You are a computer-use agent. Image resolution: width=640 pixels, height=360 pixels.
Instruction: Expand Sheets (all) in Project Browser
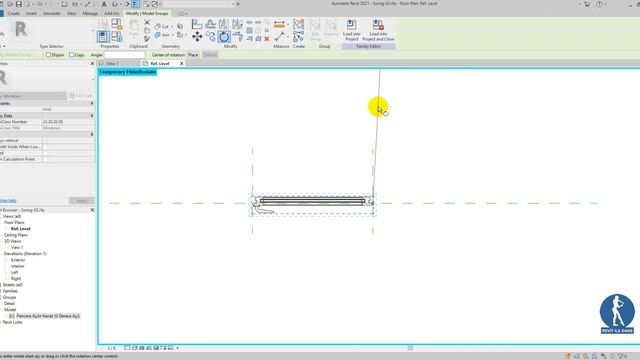1,285
